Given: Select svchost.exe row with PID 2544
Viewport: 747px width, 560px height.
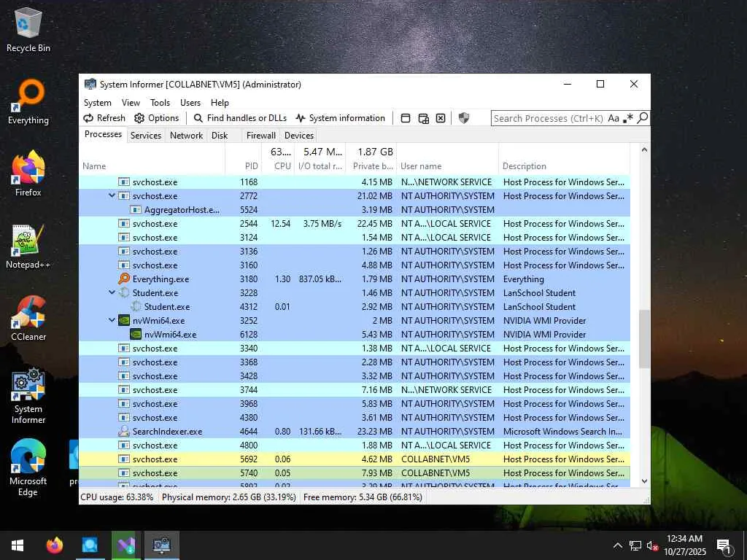Looking at the screenshot, I should coord(355,223).
